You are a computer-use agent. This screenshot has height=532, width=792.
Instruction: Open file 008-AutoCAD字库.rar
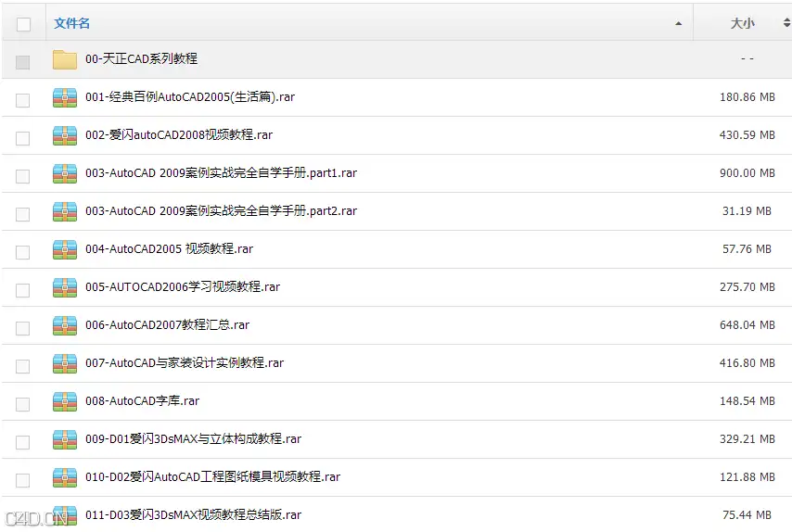143,400
